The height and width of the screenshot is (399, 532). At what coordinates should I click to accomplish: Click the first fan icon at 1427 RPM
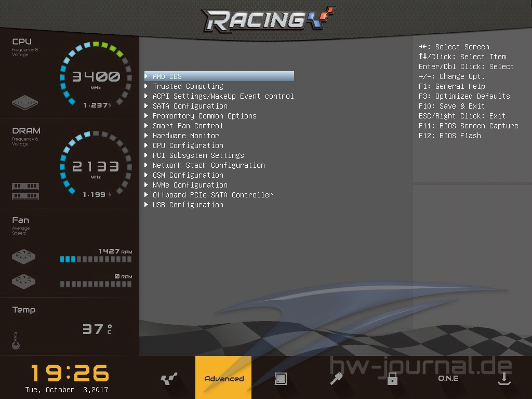click(23, 257)
